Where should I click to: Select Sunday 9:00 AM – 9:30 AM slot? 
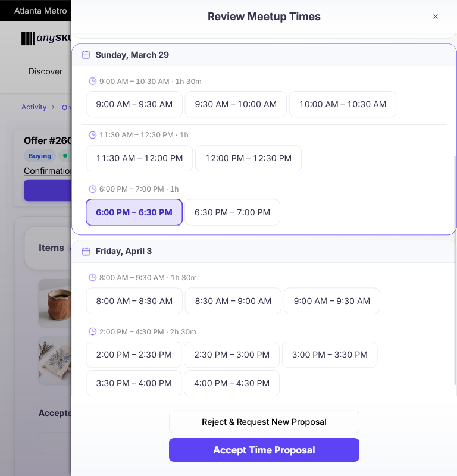tap(134, 104)
